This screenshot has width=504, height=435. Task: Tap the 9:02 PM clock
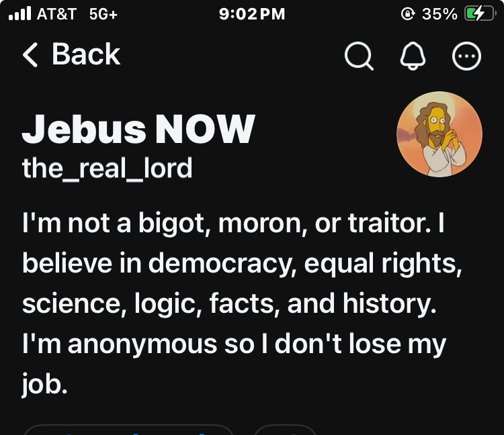pos(252,14)
